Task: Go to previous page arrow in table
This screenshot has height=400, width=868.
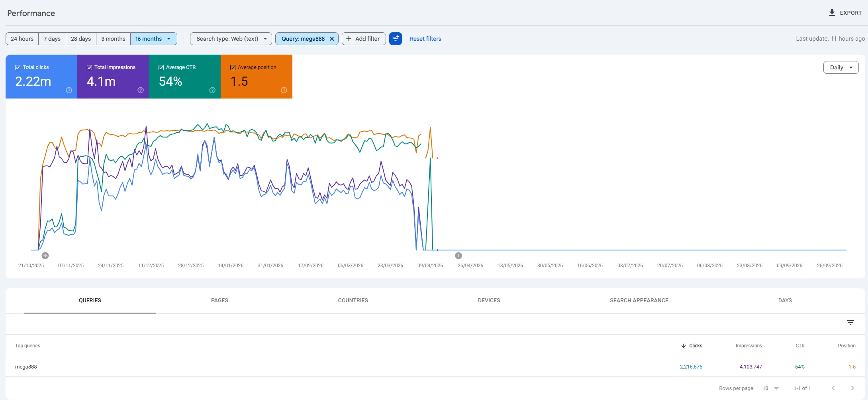Action: point(833,388)
